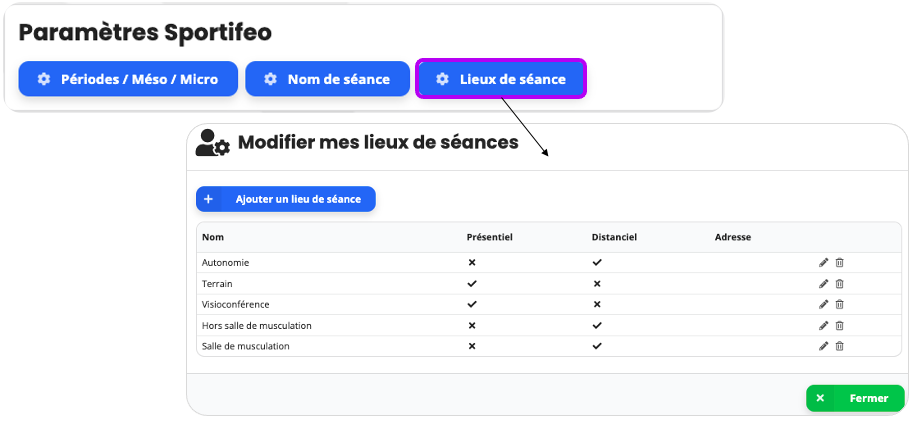Screen dimensions: 913x421
Task: Click gear icon on Périodes / Méso / Micro
Action: [x=44, y=79]
